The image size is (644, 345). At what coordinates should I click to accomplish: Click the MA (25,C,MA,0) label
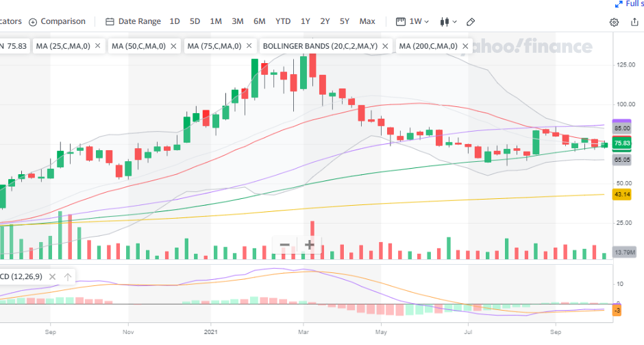[x=63, y=46]
